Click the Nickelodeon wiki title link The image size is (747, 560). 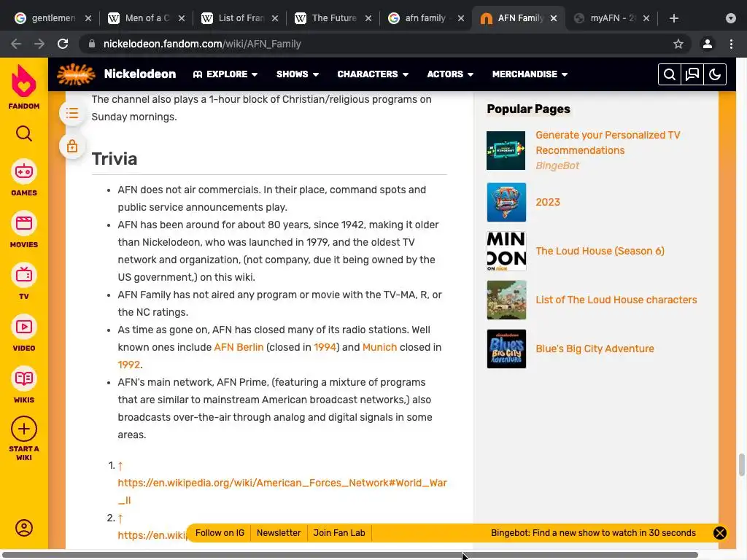click(139, 74)
